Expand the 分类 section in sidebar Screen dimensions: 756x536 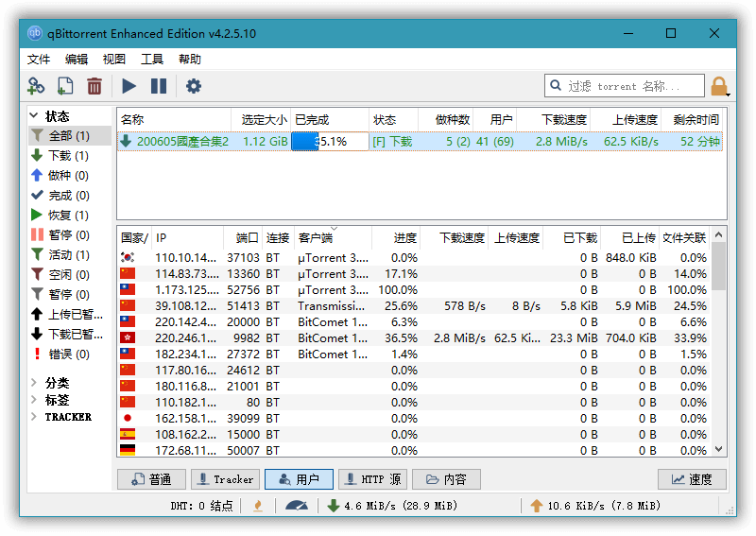35,383
